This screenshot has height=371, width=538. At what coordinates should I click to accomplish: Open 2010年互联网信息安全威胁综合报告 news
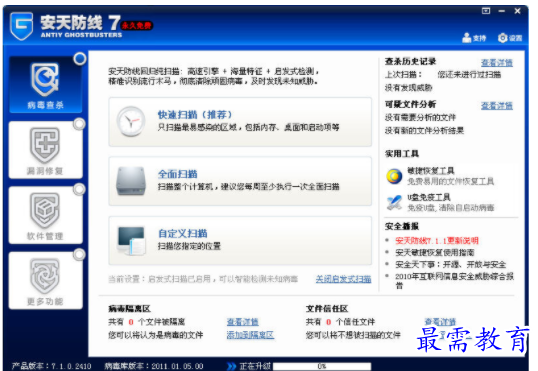(x=455, y=281)
